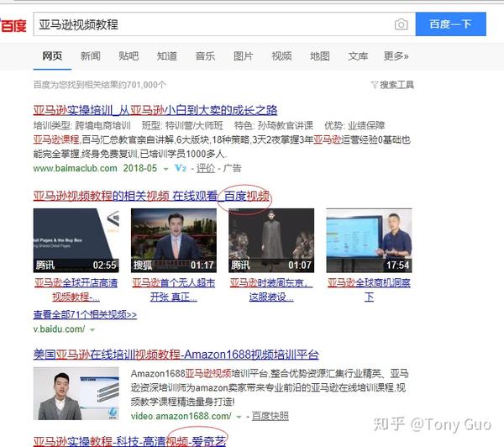Switch to the 视频 tab
Viewport: 504px width, 447px height.
click(x=281, y=56)
